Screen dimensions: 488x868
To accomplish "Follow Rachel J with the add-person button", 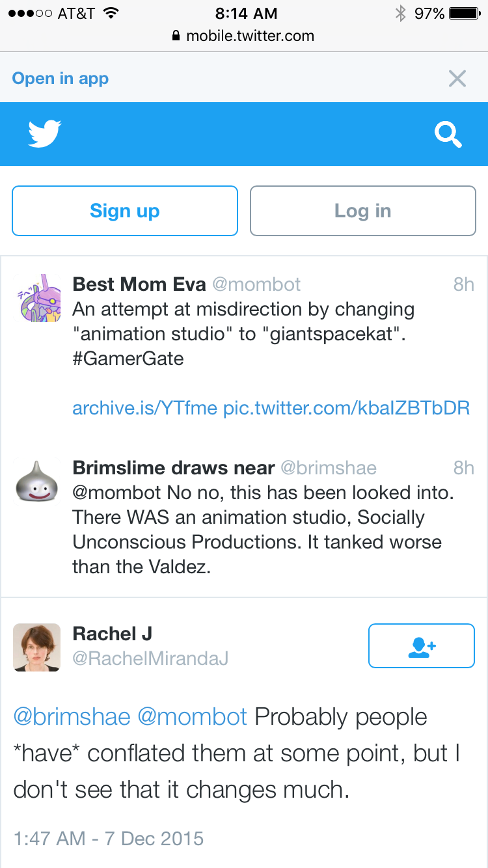I will click(x=422, y=645).
